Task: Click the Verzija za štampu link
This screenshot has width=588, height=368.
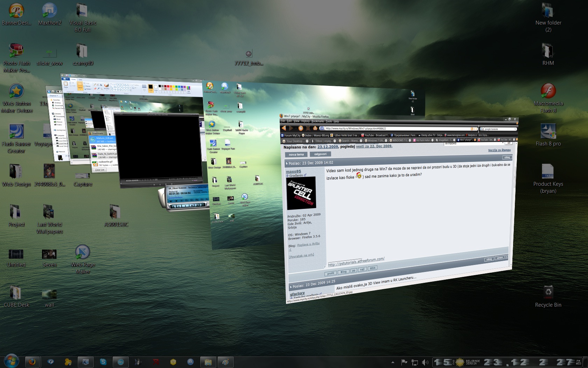Action: click(499, 150)
